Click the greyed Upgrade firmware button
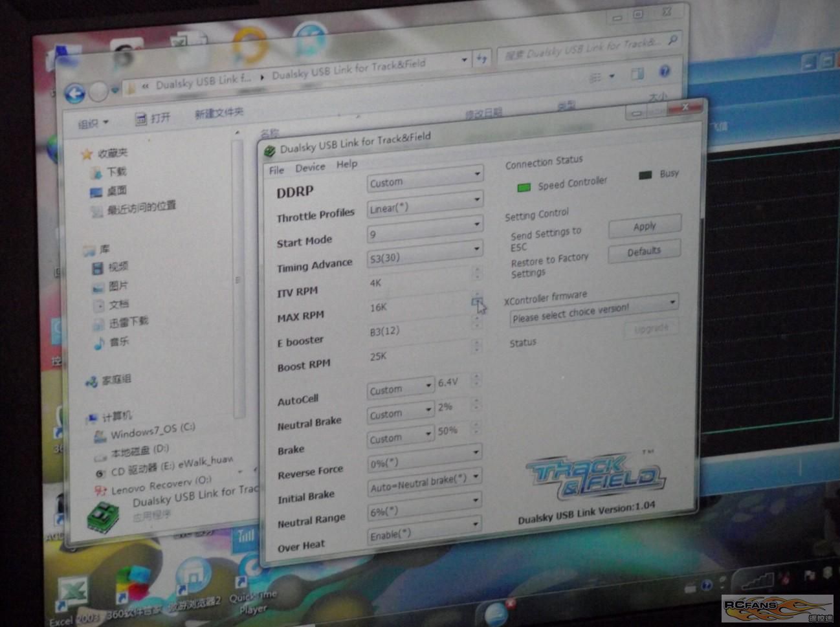This screenshot has height=627, width=840. (x=651, y=328)
